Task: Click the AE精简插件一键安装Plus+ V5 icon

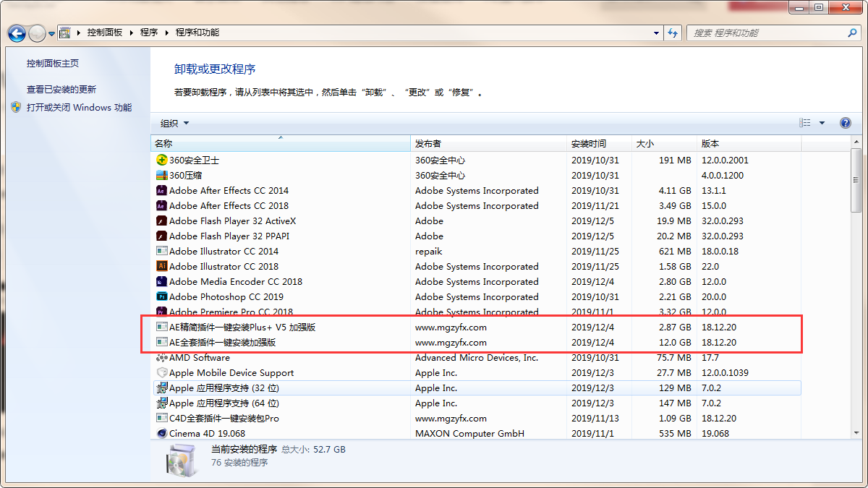Action: 162,327
